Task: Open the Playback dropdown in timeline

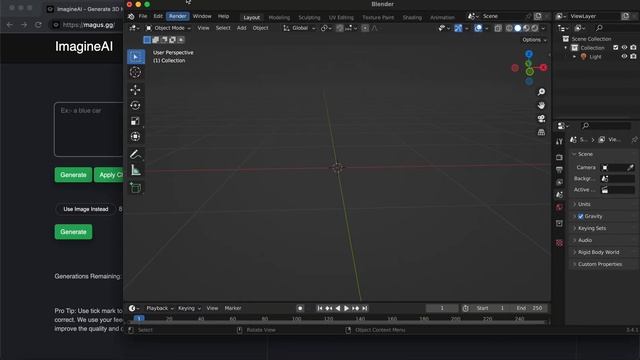Action: [x=160, y=308]
